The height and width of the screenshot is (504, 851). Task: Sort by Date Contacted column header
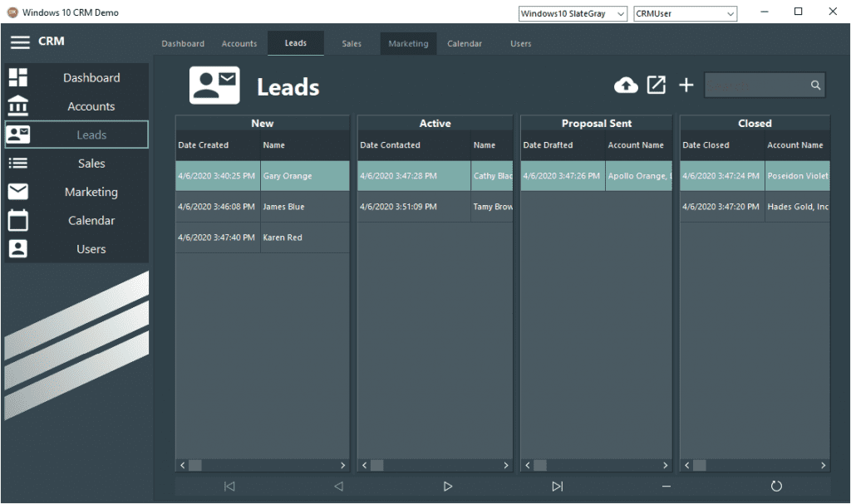[x=414, y=144]
